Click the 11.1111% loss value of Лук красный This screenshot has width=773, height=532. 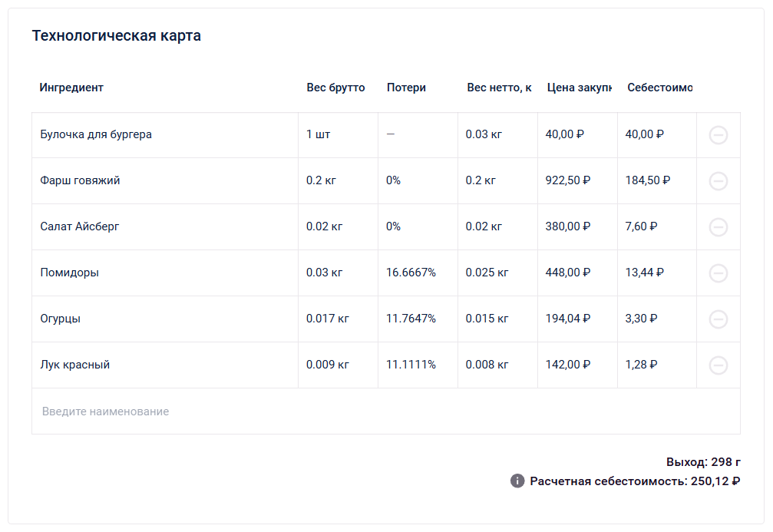click(x=411, y=365)
